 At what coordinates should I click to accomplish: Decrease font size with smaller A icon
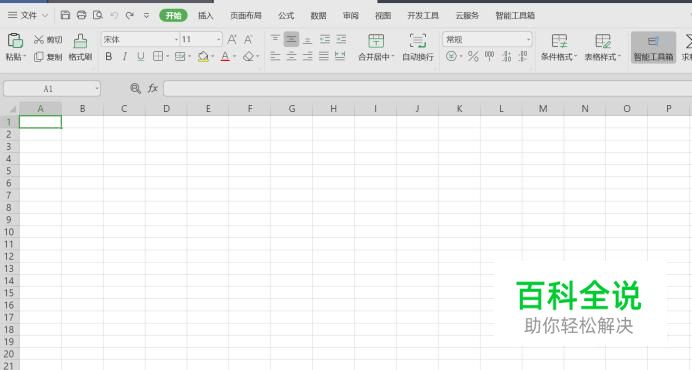point(248,39)
